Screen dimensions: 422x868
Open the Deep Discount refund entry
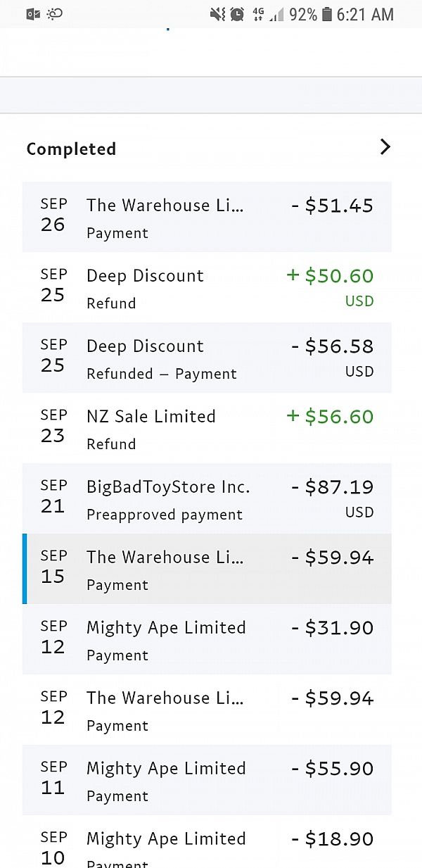[x=207, y=287]
